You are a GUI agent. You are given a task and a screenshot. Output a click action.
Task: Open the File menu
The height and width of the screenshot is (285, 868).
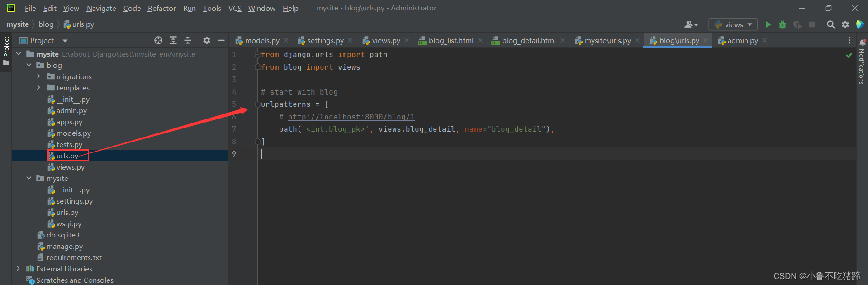point(30,8)
